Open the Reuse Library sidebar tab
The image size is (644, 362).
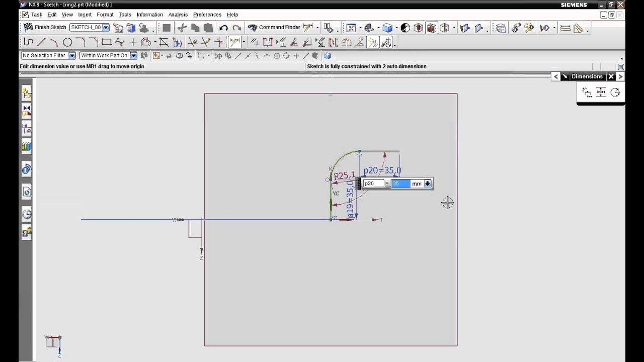point(27,147)
